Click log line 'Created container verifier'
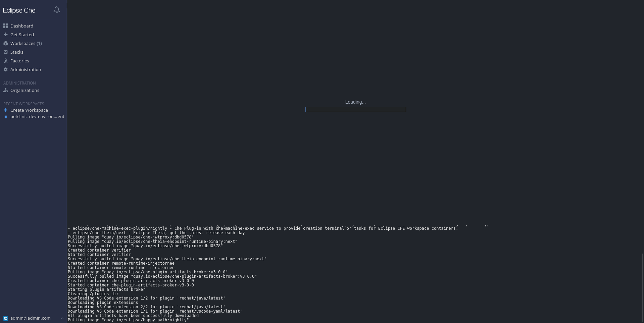Image resolution: width=644 pixels, height=323 pixels. pos(99,250)
